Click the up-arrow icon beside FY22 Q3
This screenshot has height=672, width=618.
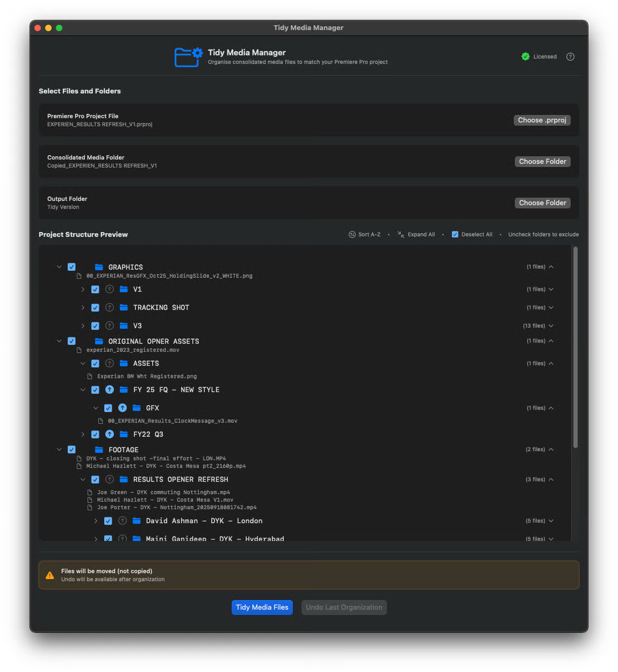pos(110,435)
